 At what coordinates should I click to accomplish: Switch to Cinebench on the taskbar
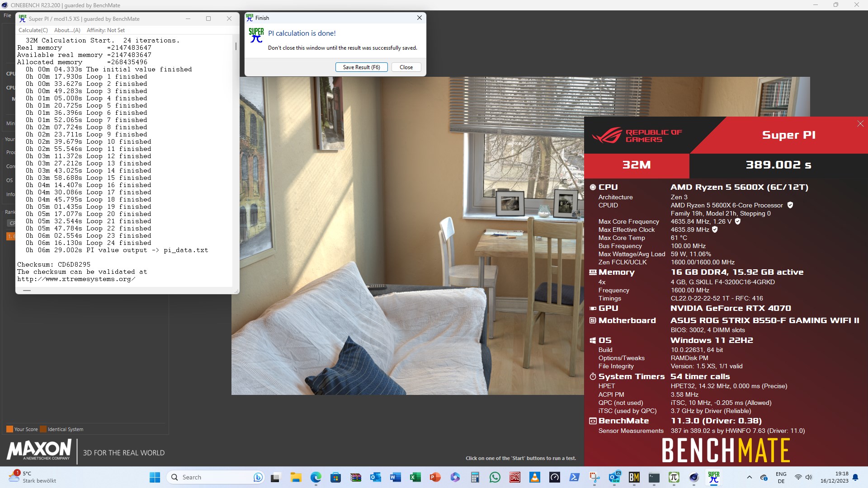click(694, 477)
